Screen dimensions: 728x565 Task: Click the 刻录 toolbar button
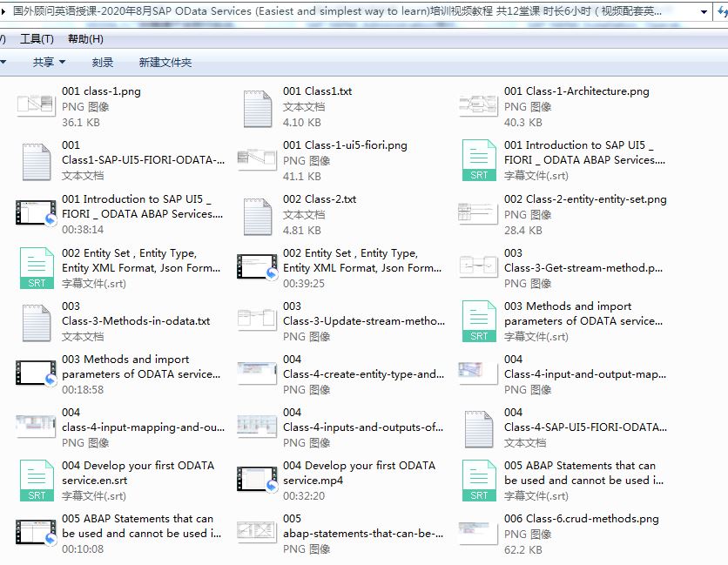coord(103,62)
